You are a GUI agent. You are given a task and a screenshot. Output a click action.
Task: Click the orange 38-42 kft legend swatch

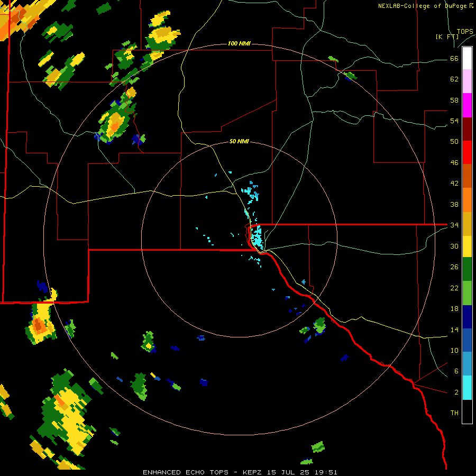coord(467,199)
